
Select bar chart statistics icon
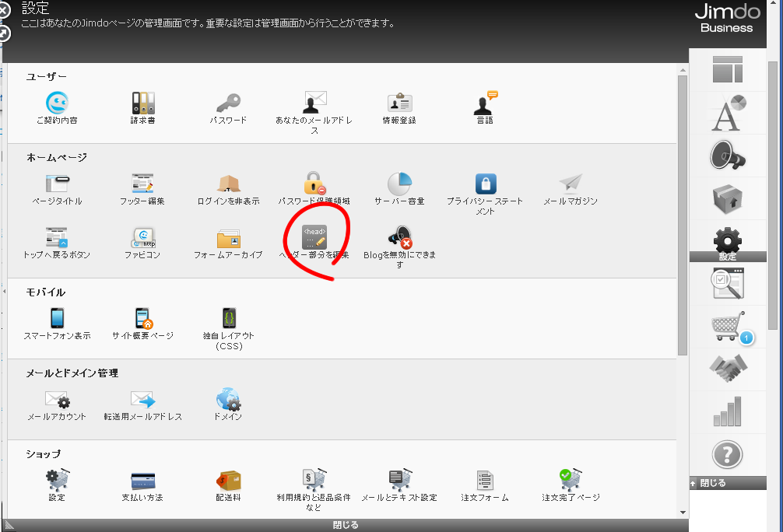point(728,411)
